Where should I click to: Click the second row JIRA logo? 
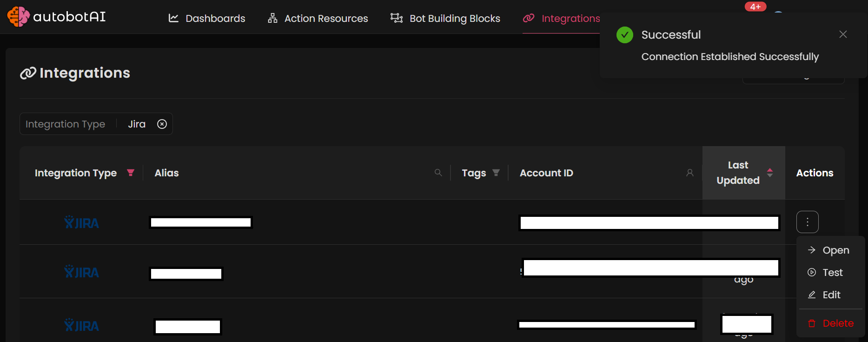point(81,272)
